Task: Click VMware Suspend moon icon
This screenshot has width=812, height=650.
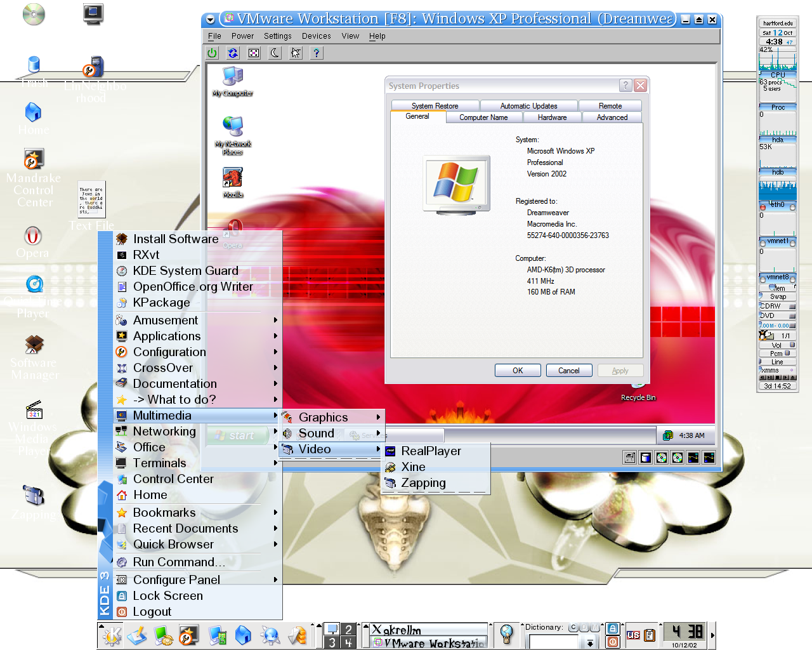Action: 275,53
